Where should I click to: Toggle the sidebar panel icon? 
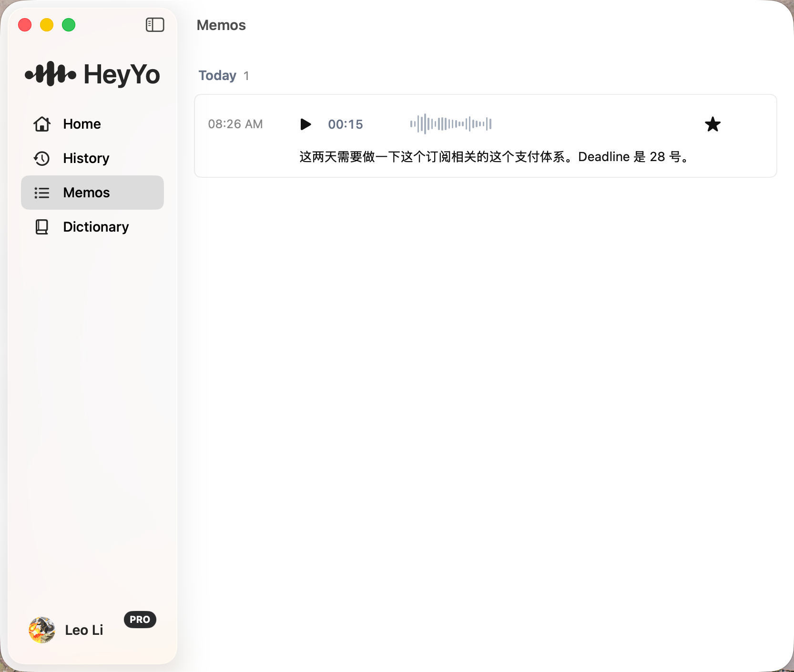pos(155,25)
